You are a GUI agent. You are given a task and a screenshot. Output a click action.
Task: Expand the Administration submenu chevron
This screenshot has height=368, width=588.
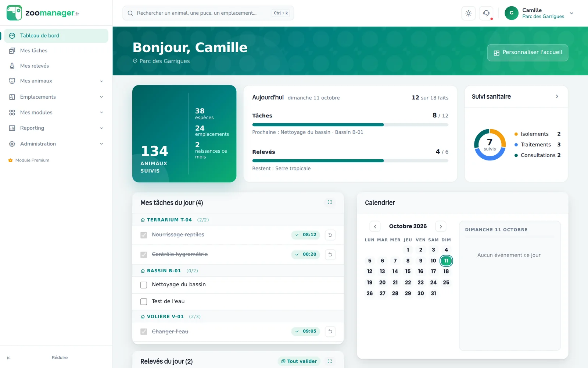pyautogui.click(x=101, y=144)
